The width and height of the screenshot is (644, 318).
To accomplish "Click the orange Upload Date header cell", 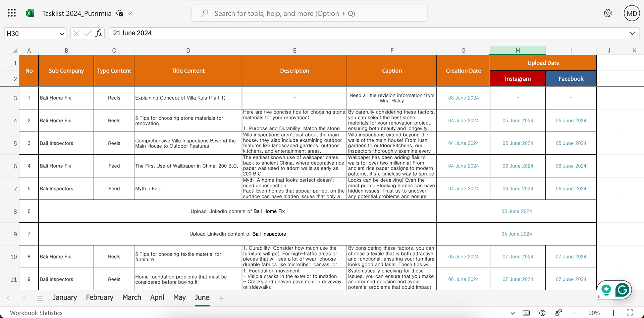I will coord(543,63).
